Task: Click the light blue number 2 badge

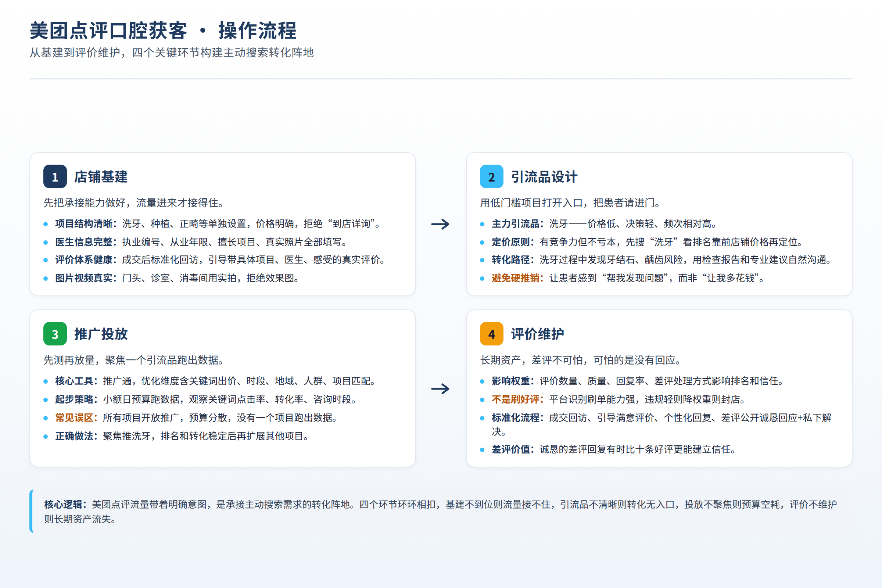Action: point(491,176)
